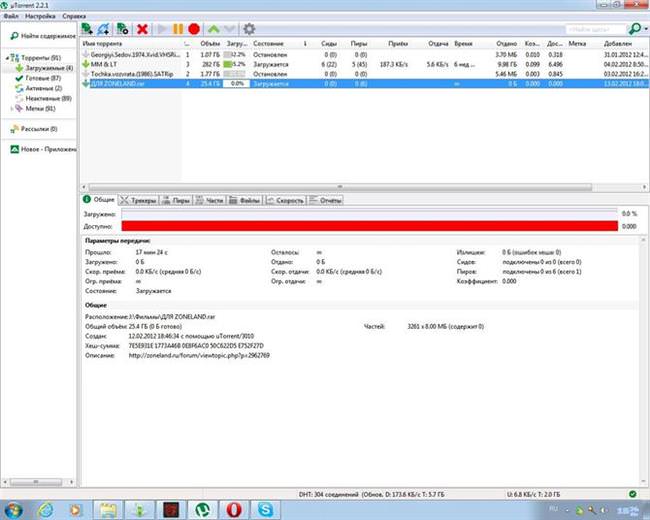Open Skype from the taskbar

[266, 510]
